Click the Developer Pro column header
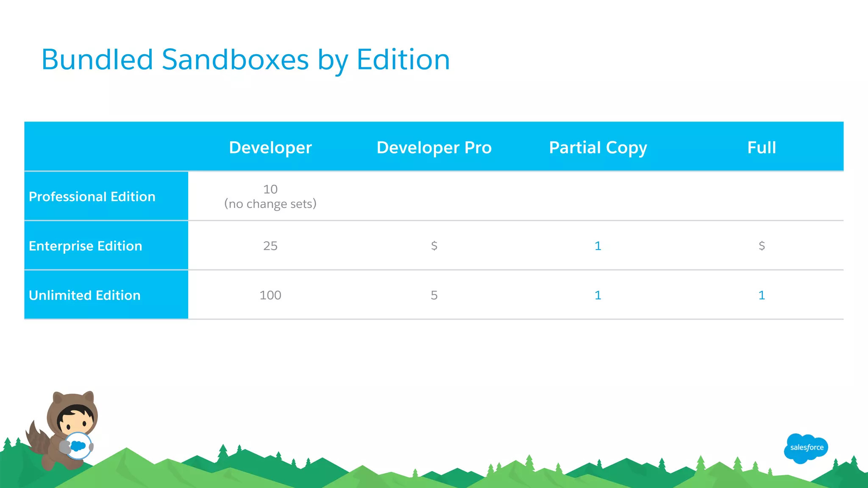Viewport: 868px width, 488px height. (x=434, y=147)
